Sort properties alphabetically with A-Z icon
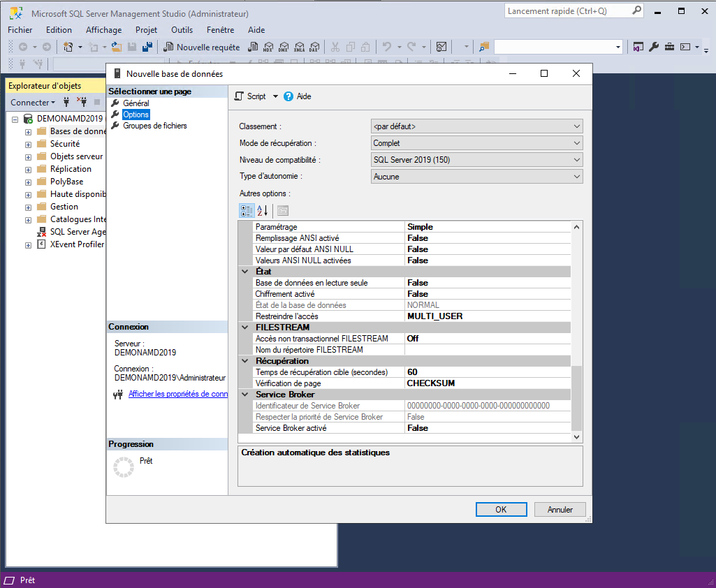The image size is (716, 588). 263,211
